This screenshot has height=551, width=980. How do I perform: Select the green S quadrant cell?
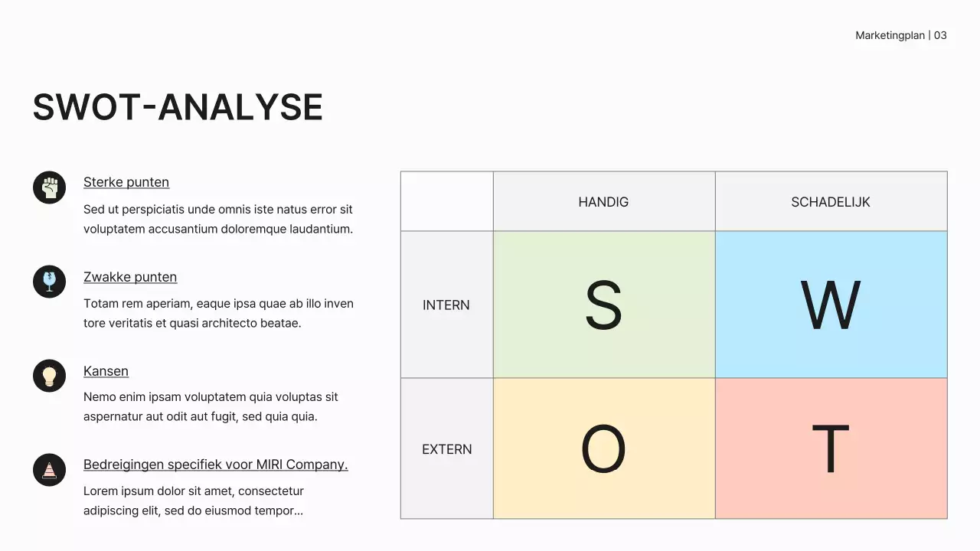pyautogui.click(x=604, y=305)
